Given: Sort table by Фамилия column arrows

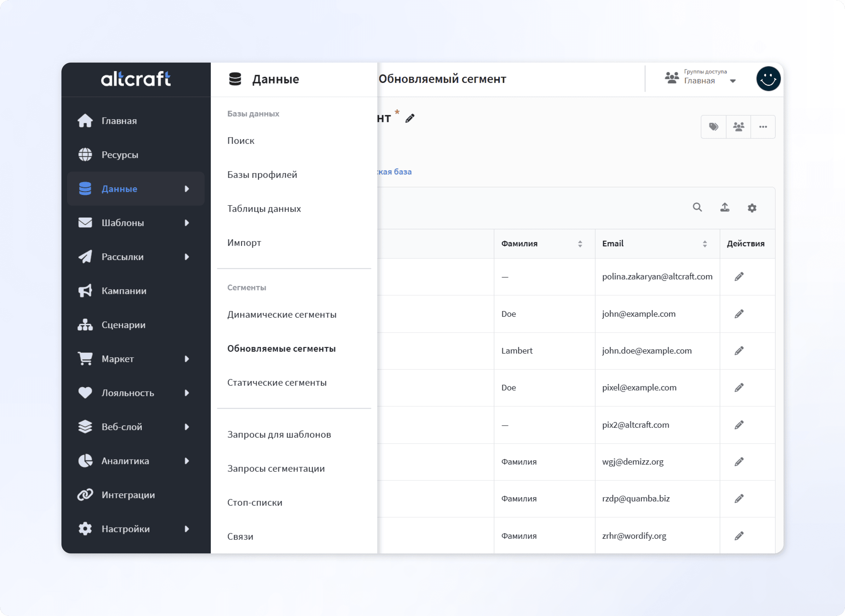Looking at the screenshot, I should pos(580,244).
